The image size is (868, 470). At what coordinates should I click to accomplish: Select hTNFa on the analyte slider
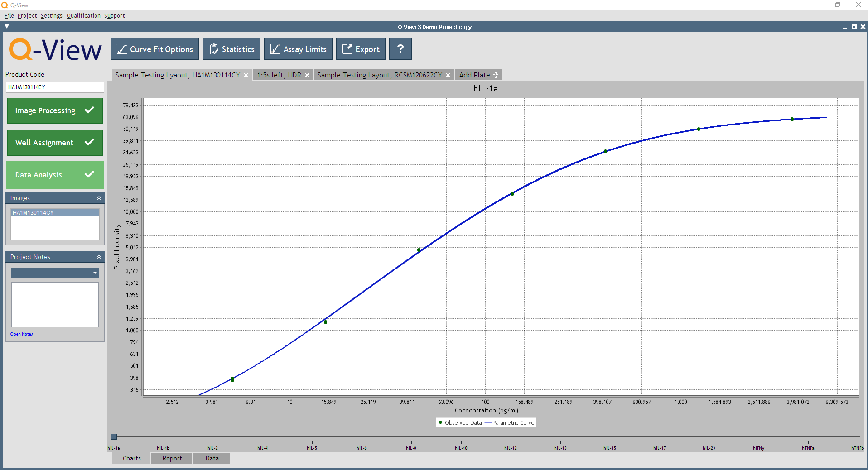[808, 448]
